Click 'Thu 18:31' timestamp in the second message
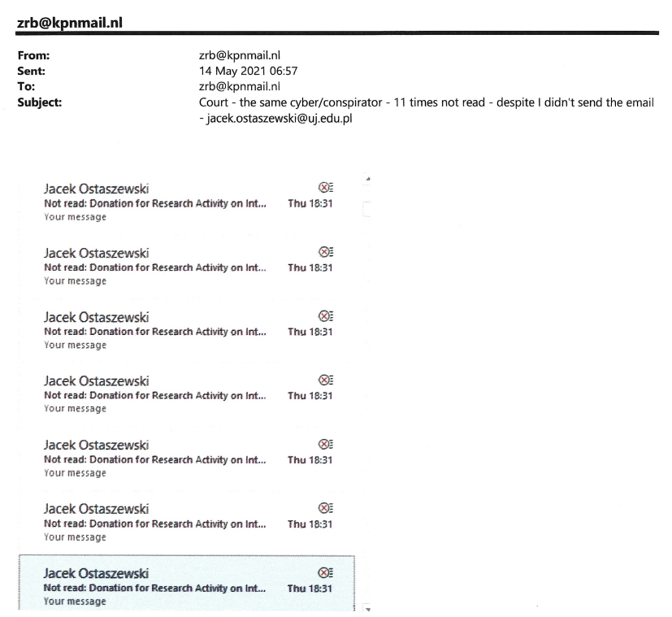 tap(310, 267)
